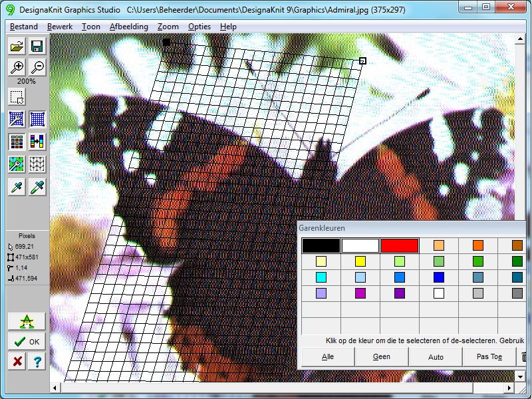
Task: Deselect the red yarn colour
Action: tap(400, 245)
